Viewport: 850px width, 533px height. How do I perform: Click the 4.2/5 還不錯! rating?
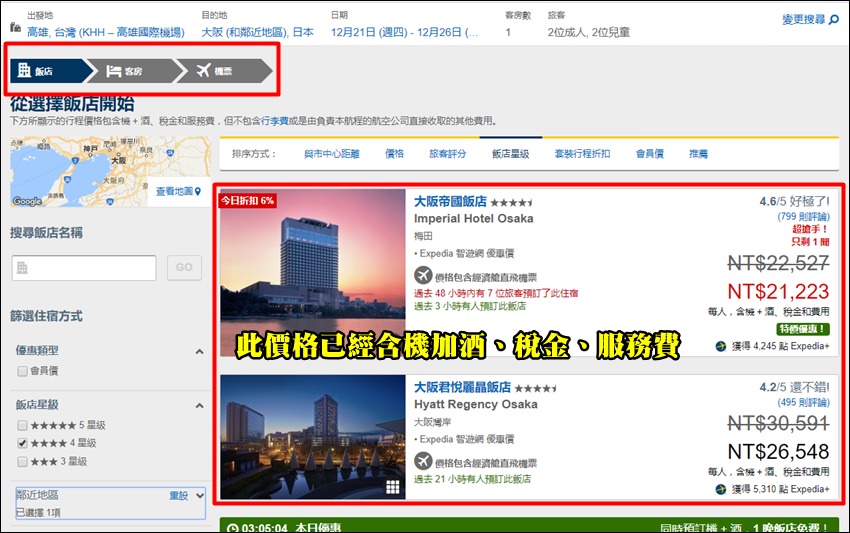[794, 387]
